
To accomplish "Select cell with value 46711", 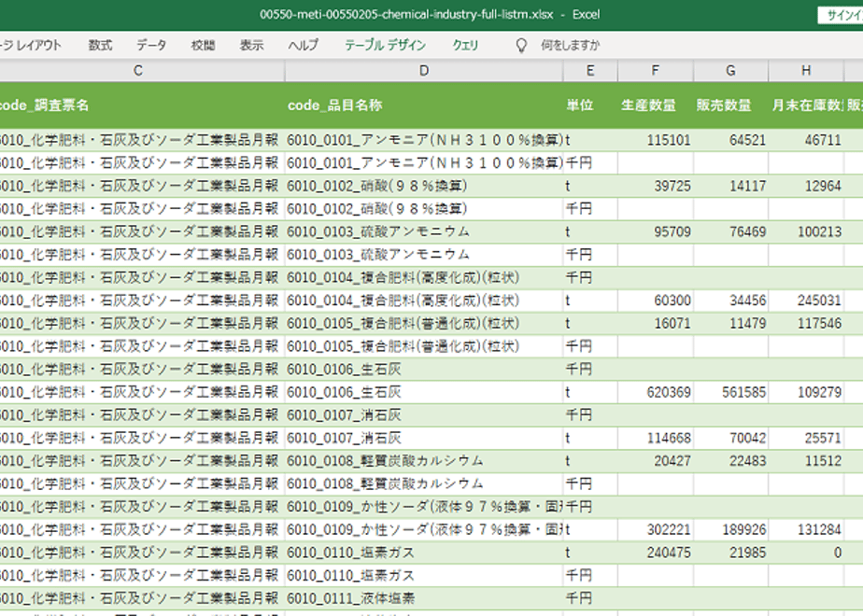I will tap(806, 140).
